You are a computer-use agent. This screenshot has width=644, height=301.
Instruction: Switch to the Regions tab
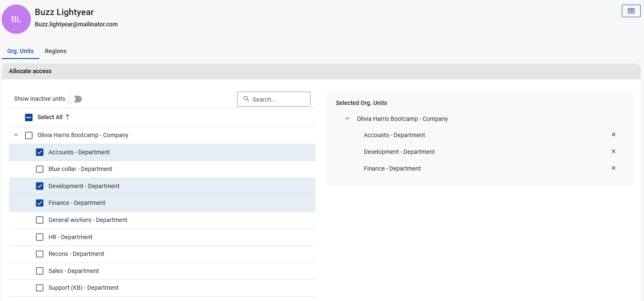(x=56, y=51)
